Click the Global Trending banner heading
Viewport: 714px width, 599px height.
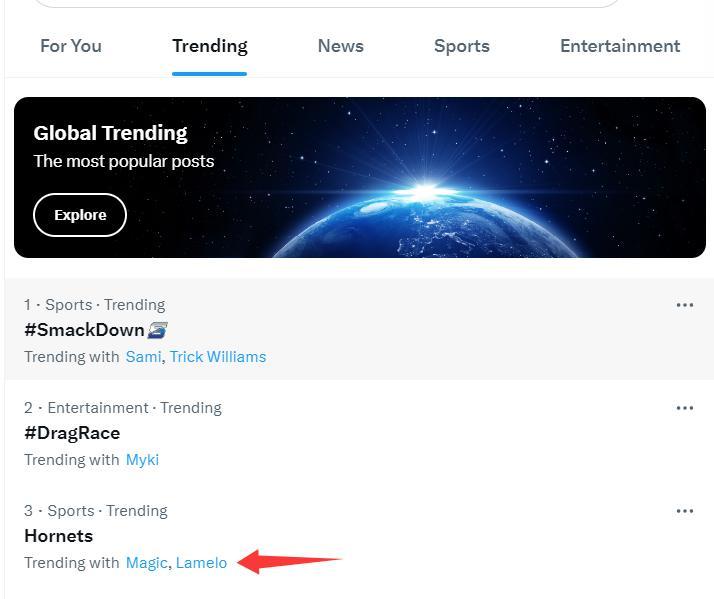110,133
